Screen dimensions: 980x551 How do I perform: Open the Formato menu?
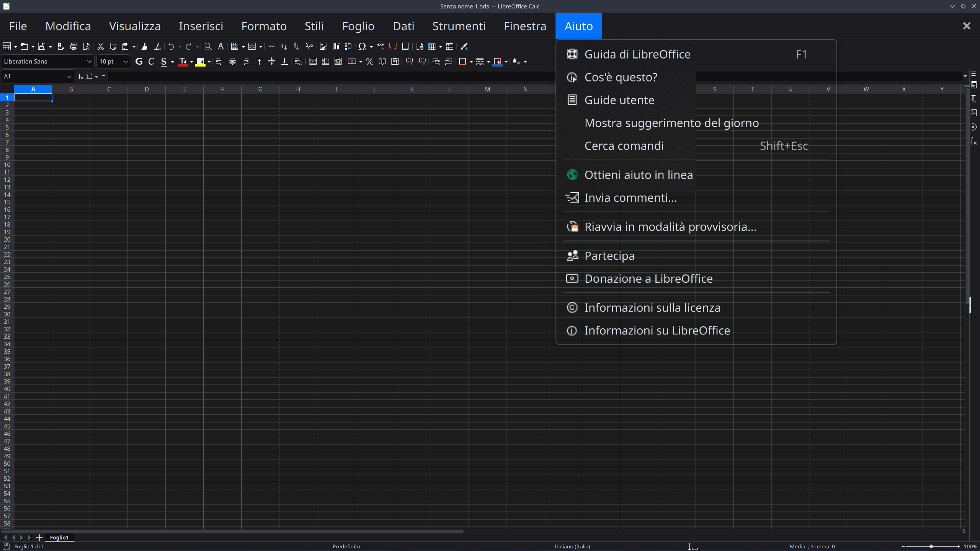(264, 26)
